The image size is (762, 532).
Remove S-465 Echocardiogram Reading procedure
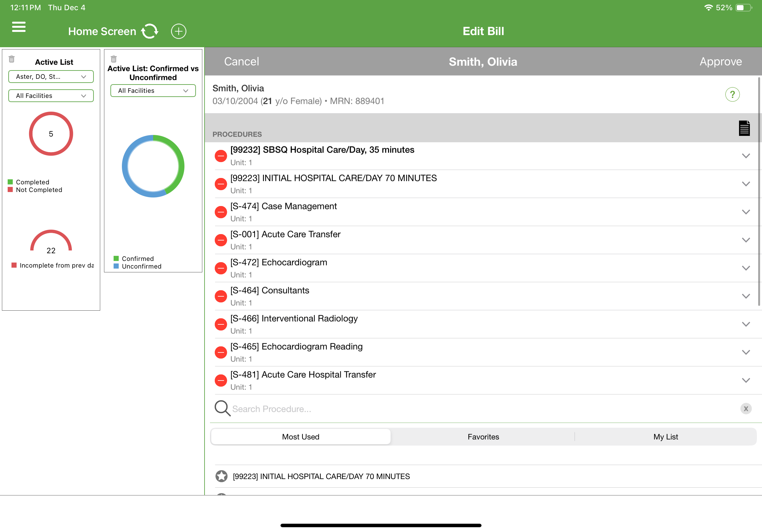(221, 352)
